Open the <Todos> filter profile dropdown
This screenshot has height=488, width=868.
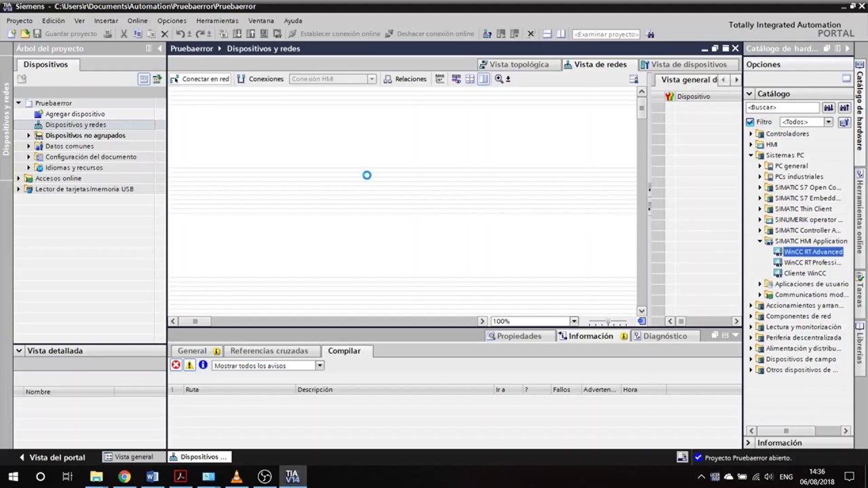828,122
